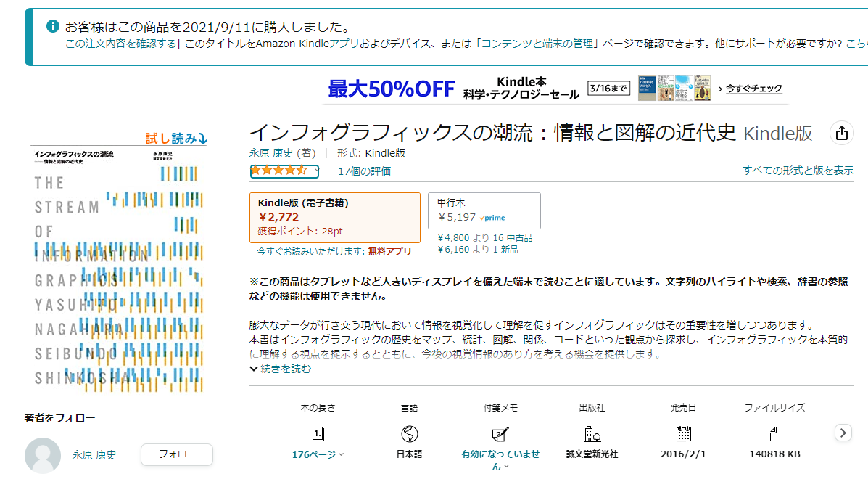Click the author avatar image
Screen dimensions: 868x487
pyautogui.click(x=43, y=455)
